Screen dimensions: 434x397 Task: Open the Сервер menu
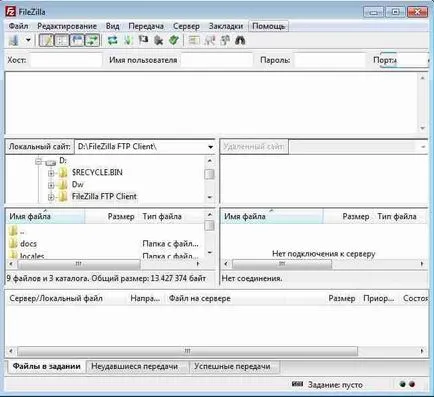coord(186,26)
